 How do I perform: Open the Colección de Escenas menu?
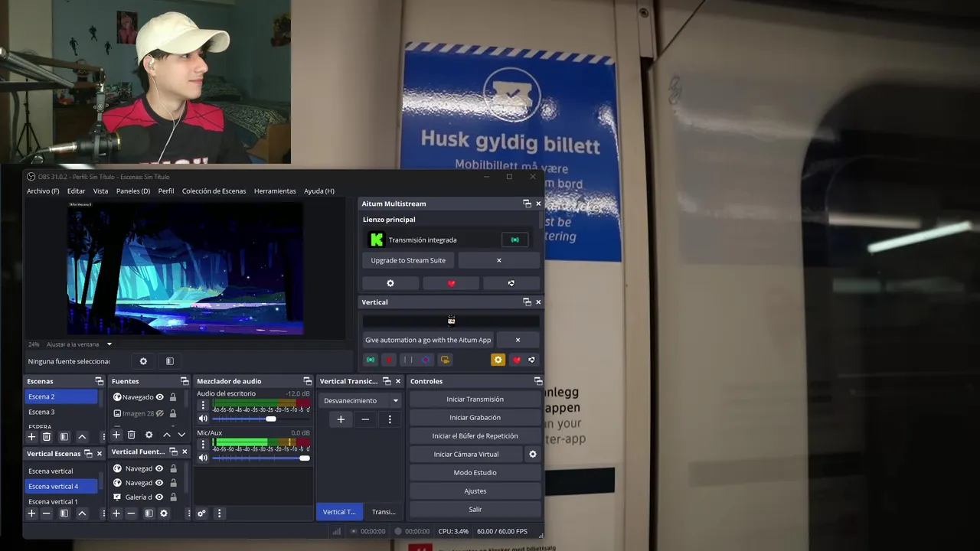(214, 191)
